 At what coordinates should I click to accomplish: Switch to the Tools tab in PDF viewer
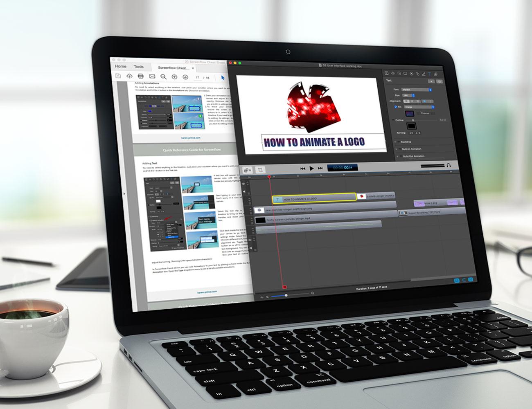tap(138, 66)
